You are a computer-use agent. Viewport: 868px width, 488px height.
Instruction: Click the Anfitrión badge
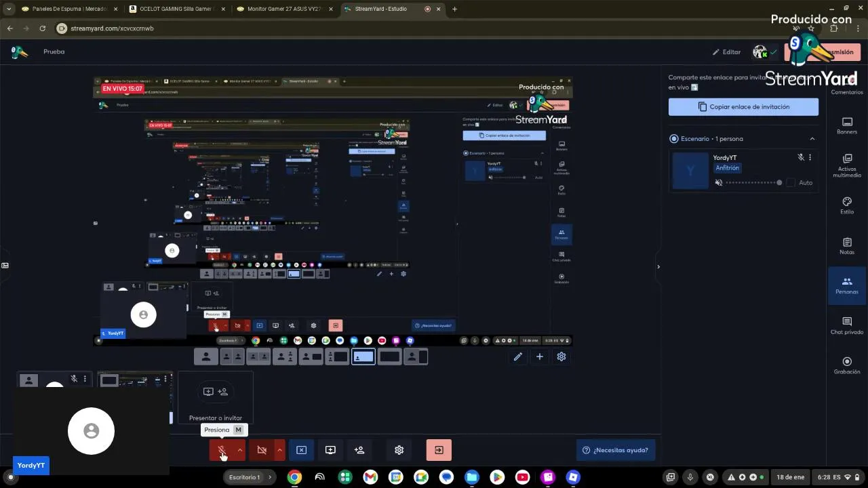728,168
